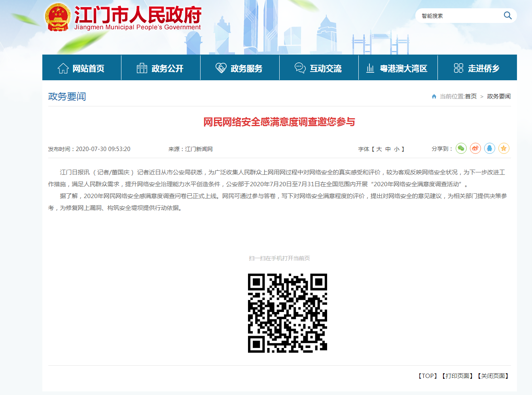Share the article to QQ
The image size is (532, 395).
(490, 148)
